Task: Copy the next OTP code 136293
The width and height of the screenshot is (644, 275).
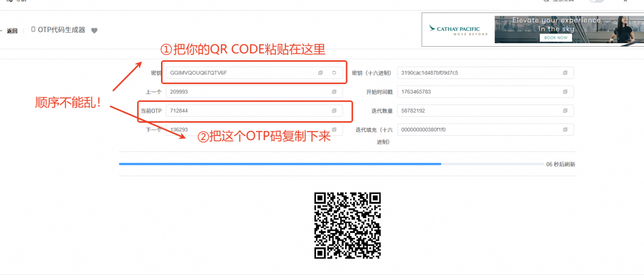Action: click(334, 130)
